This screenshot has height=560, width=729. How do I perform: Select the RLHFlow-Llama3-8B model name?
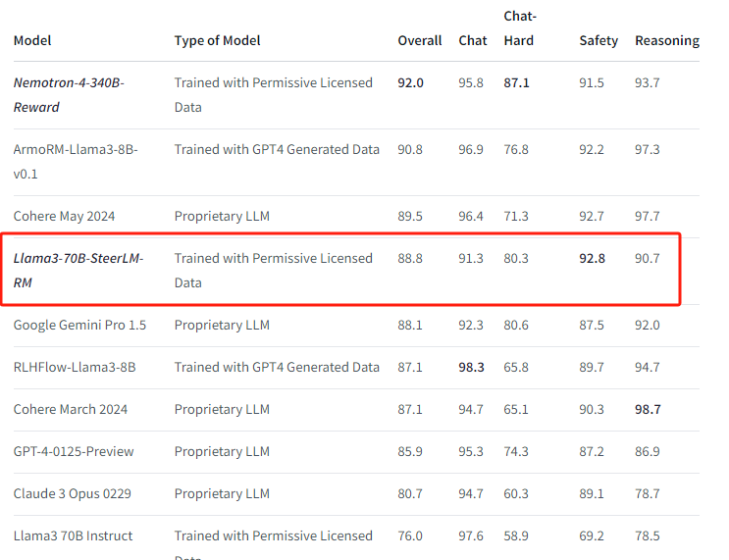75,367
